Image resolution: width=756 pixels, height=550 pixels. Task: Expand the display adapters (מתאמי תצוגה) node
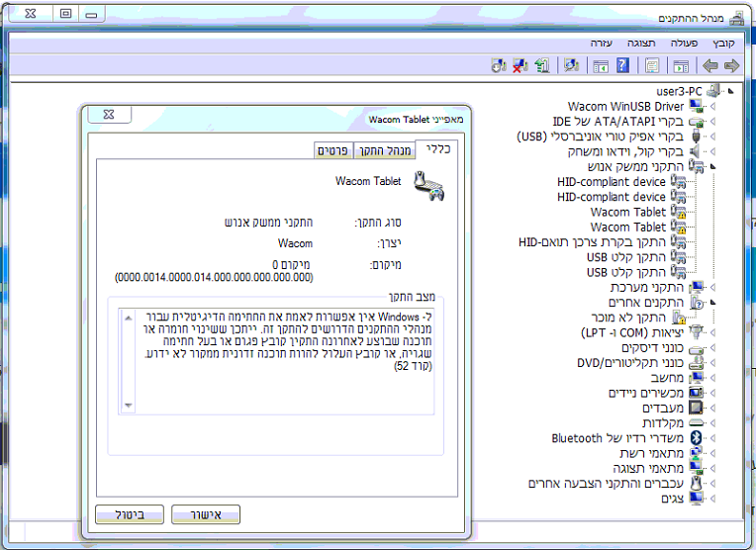tap(713, 468)
